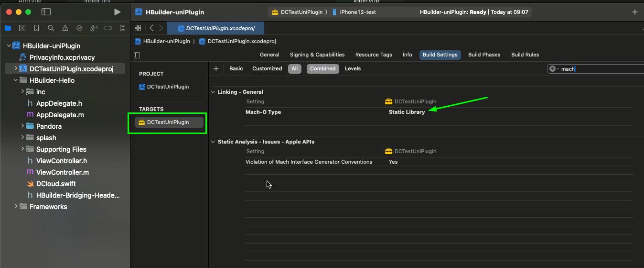Select Levels settings view
Image resolution: width=644 pixels, height=268 pixels.
click(353, 69)
